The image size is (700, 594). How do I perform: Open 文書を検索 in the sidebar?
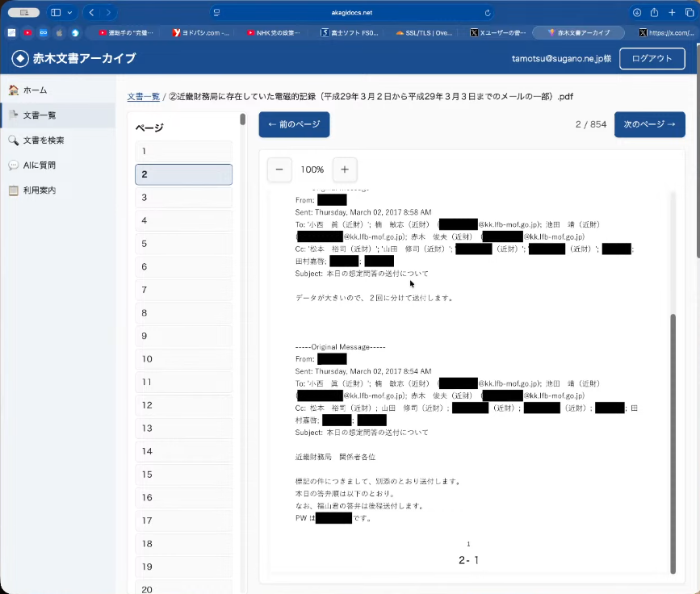(43, 140)
